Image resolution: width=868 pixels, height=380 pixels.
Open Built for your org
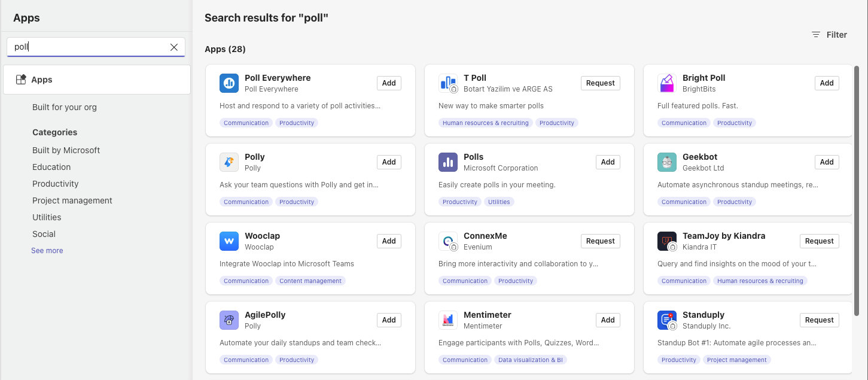(65, 107)
